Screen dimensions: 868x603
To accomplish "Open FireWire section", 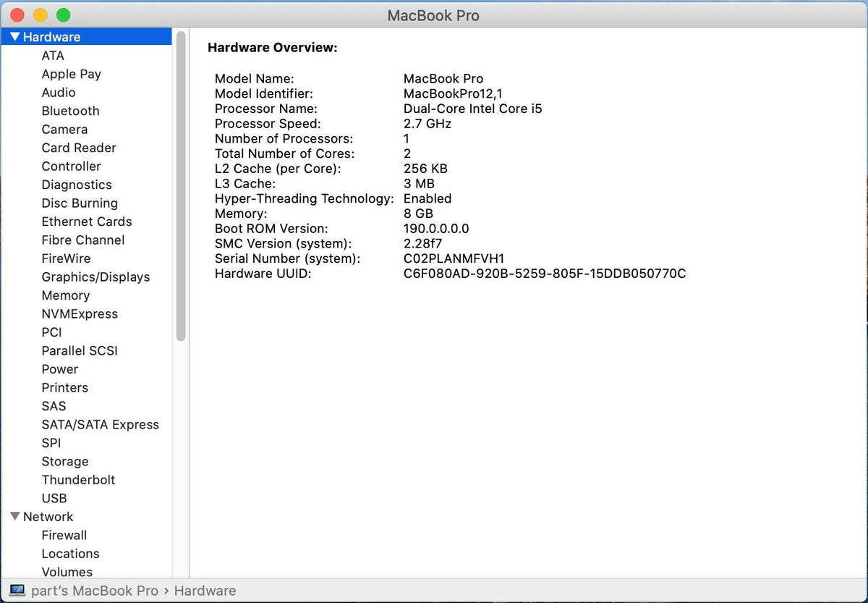I will pos(66,258).
